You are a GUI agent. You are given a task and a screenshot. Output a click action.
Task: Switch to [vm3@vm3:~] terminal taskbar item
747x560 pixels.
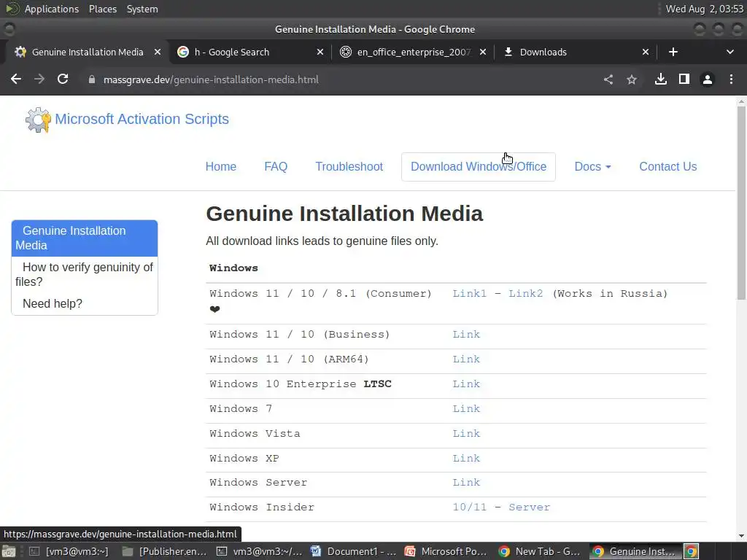coord(69,551)
